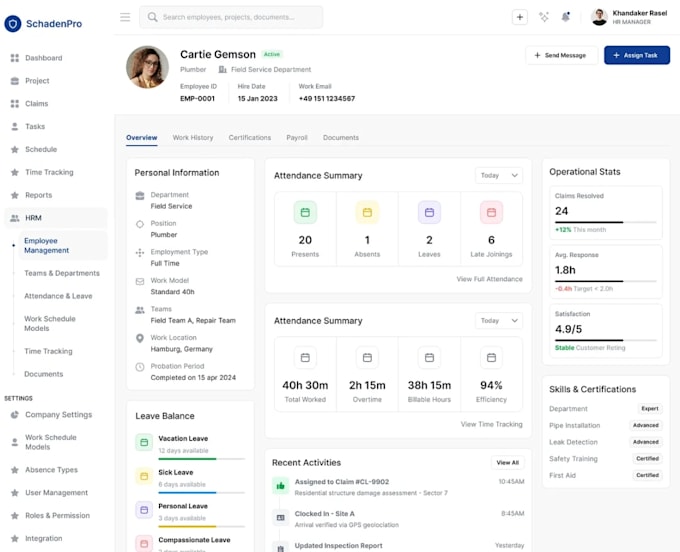Click the Reports star icon
Viewport: 680px width, 552px height.
click(x=15, y=195)
